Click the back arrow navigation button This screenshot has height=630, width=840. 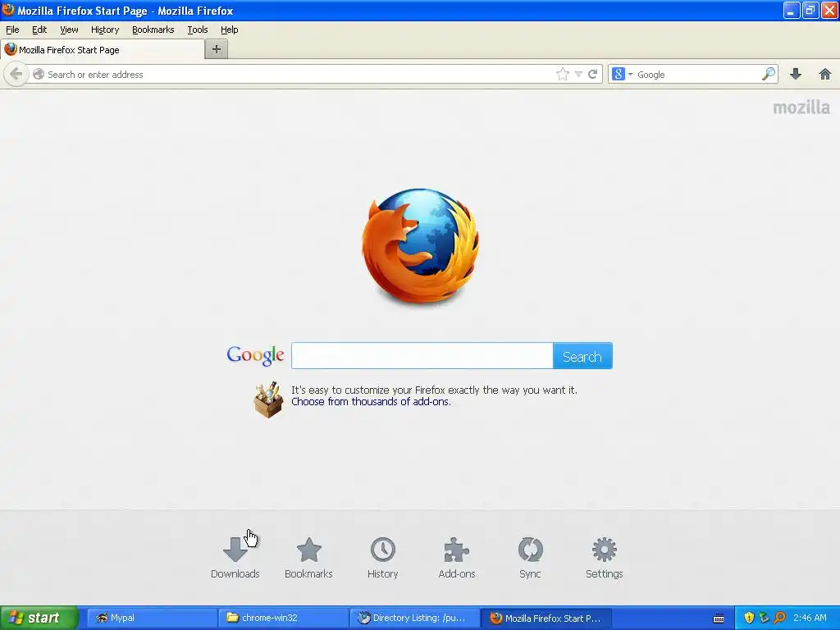pos(16,74)
